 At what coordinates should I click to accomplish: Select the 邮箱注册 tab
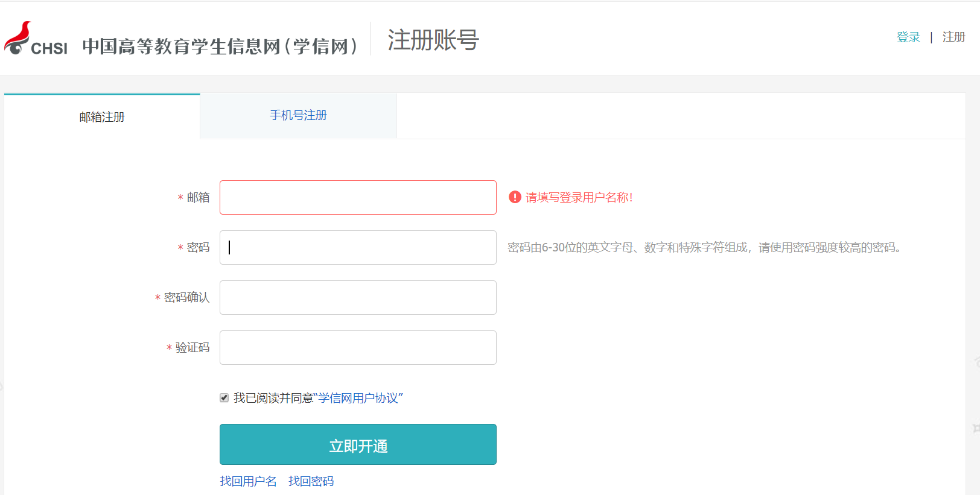point(102,116)
